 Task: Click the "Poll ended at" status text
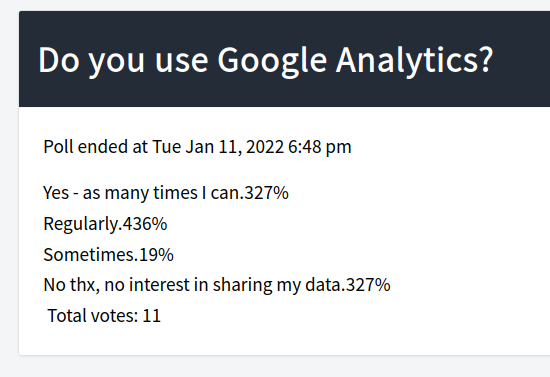(95, 147)
